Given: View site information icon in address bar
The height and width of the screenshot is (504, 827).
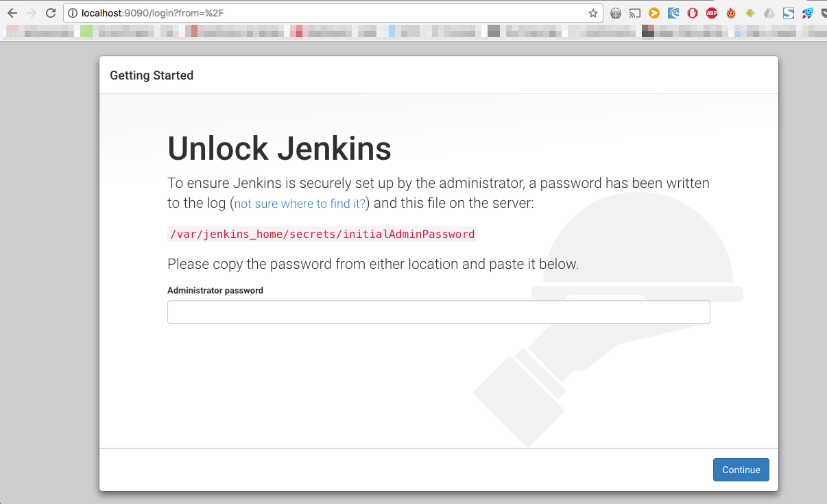Looking at the screenshot, I should click(73, 13).
